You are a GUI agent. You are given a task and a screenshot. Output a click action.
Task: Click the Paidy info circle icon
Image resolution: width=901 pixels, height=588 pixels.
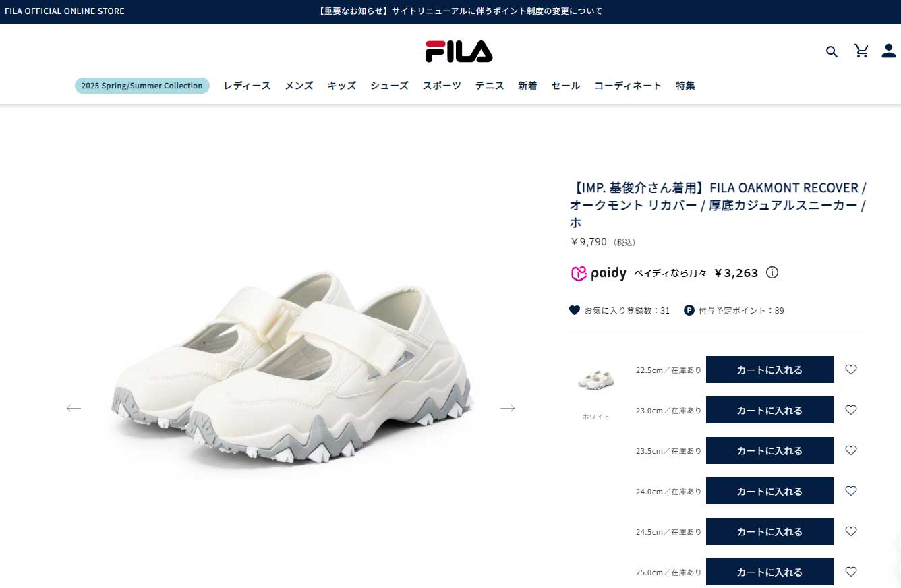tap(773, 272)
